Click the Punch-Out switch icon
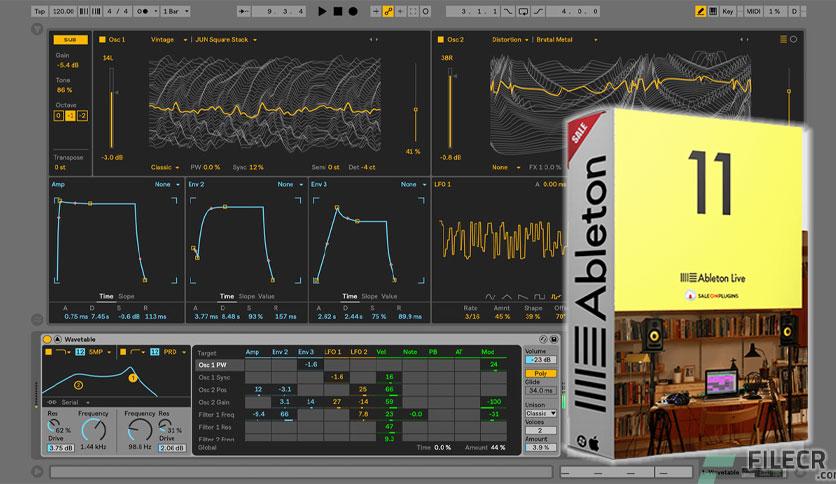Screen dimensions: 836x484 538,11
